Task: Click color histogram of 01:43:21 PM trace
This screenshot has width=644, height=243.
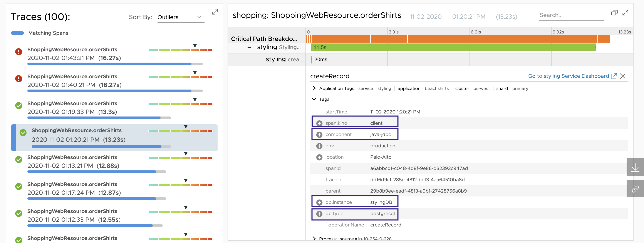Action: pyautogui.click(x=181, y=50)
